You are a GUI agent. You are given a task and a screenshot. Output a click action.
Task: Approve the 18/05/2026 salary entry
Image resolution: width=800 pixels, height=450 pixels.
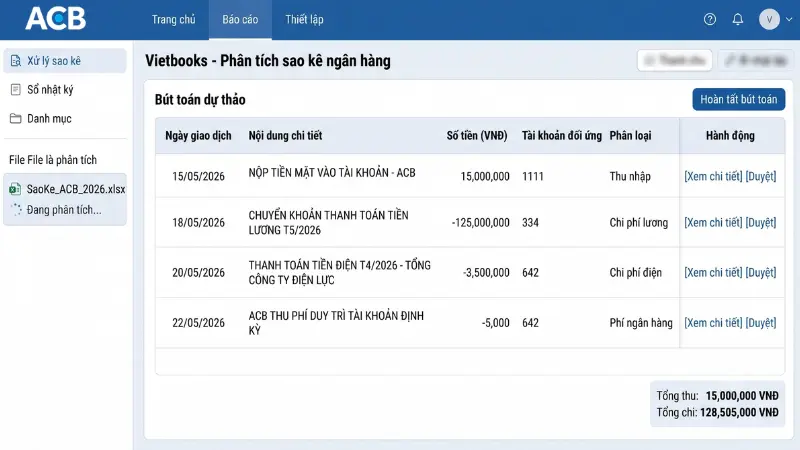[761, 223]
